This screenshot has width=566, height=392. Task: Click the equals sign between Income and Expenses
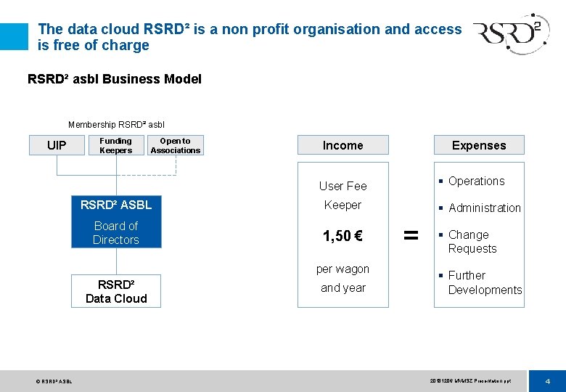[x=411, y=235]
